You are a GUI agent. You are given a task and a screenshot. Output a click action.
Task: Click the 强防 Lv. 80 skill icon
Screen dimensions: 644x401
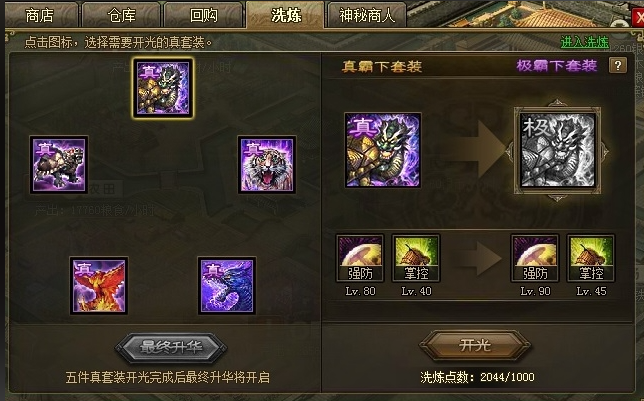[x=360, y=258]
